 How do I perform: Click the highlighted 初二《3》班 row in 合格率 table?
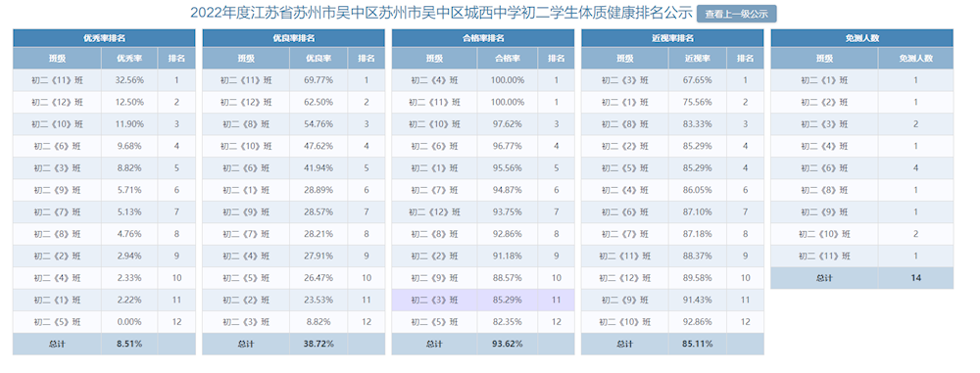(483, 300)
